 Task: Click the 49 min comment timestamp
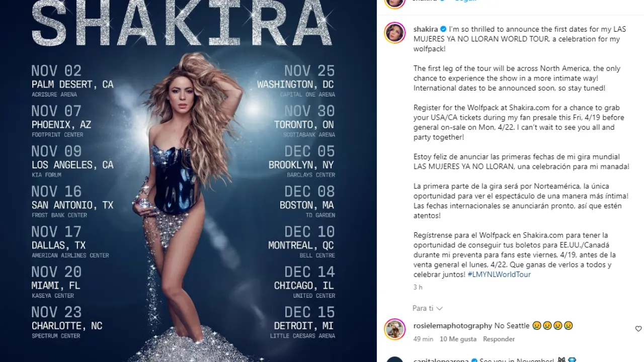423,339
